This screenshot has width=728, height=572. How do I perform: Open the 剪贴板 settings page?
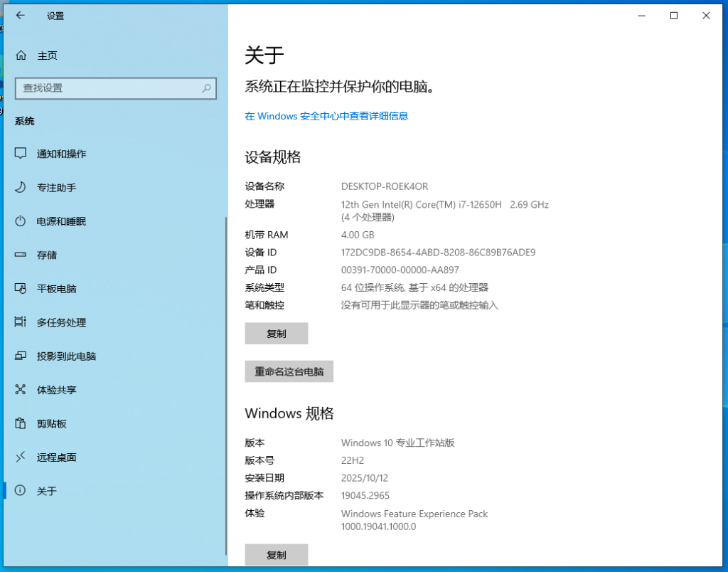[51, 423]
